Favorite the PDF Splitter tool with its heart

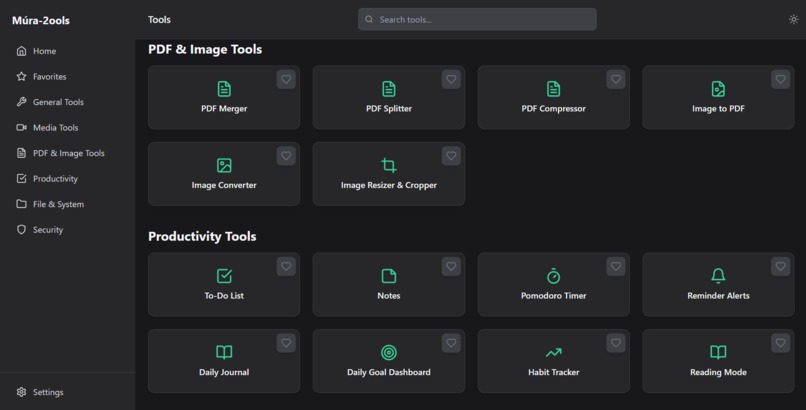coord(451,79)
